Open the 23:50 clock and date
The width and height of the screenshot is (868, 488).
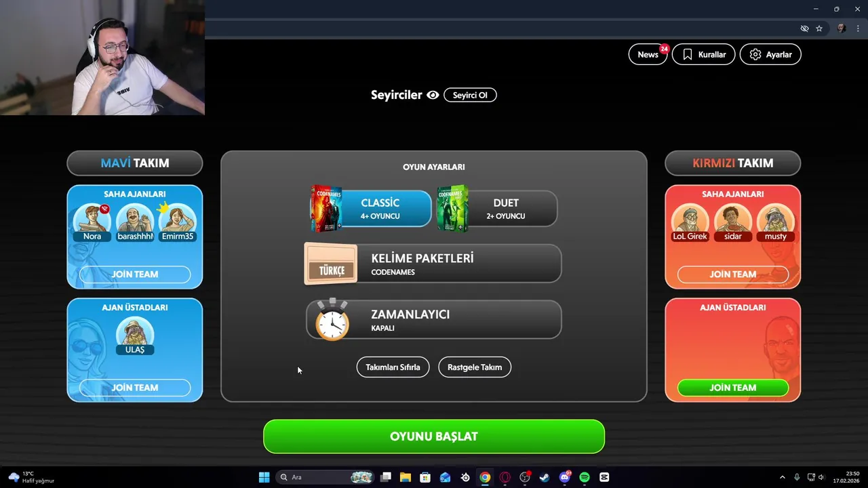click(846, 477)
